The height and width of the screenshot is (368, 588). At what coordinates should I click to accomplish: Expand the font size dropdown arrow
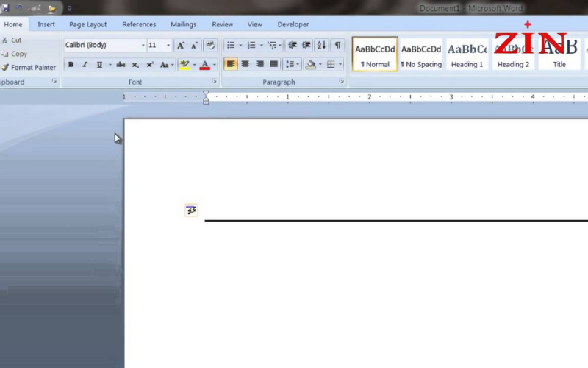[x=168, y=45]
